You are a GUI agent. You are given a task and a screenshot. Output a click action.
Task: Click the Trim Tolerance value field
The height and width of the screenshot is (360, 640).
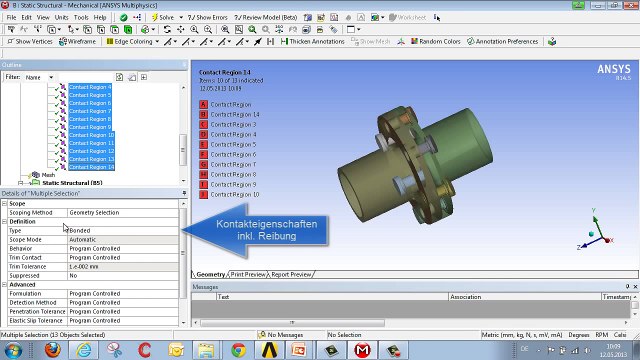pos(123,267)
